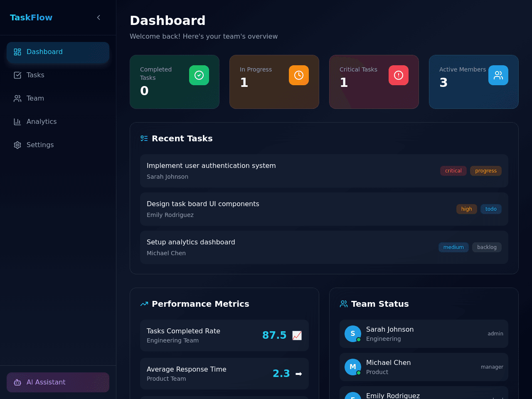
Task: Select the Completed Tasks label text
Action: coord(156,74)
